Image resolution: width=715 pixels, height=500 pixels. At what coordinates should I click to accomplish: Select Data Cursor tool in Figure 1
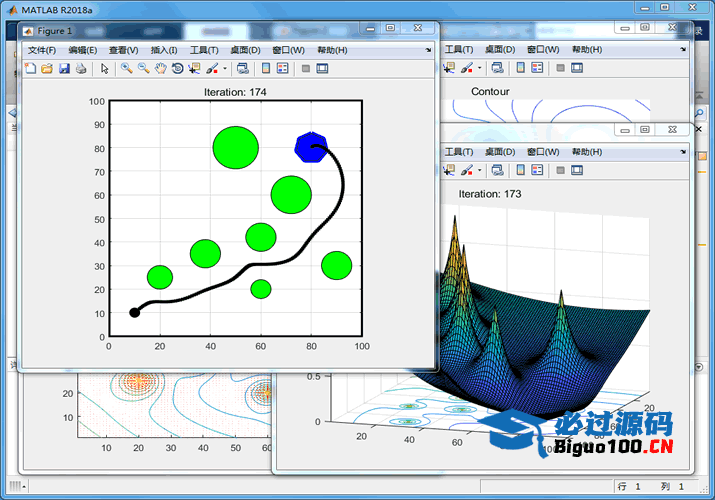coord(195,68)
